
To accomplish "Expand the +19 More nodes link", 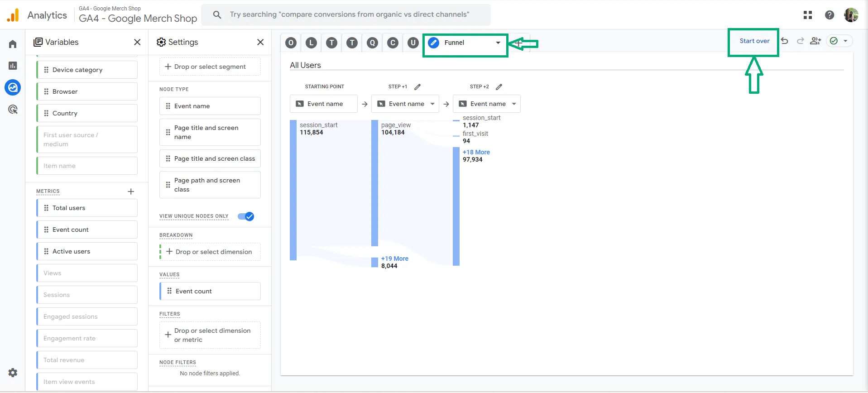I will coord(394,259).
